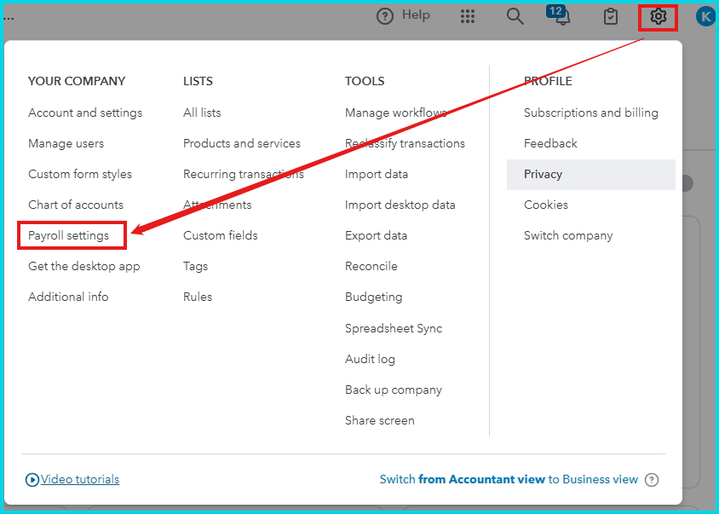The width and height of the screenshot is (719, 514).
Task: Click the YOUR COMPANY heading
Action: (x=77, y=81)
